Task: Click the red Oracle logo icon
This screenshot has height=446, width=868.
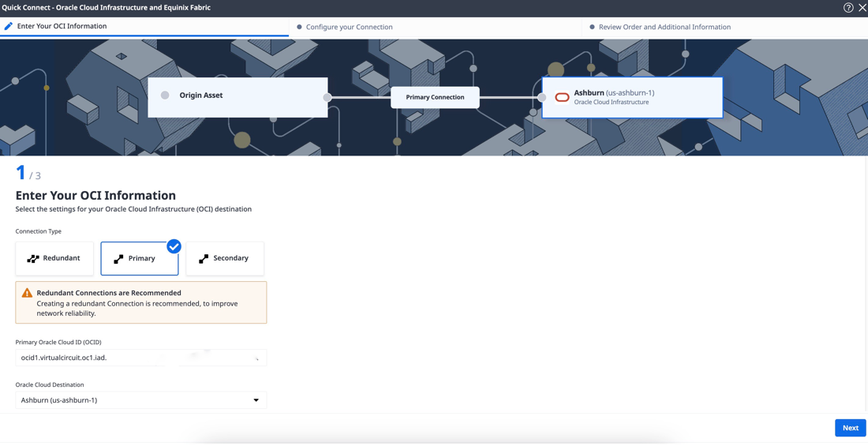Action: tap(562, 98)
